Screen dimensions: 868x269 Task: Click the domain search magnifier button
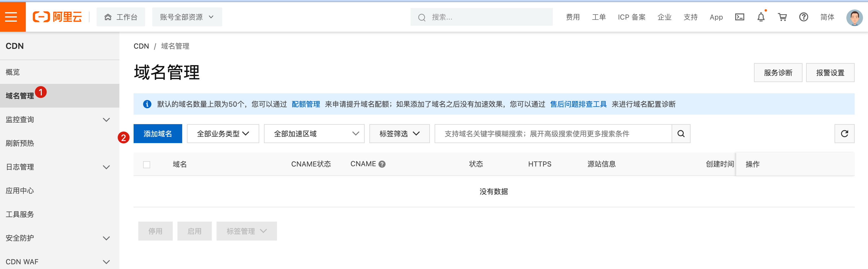(681, 134)
